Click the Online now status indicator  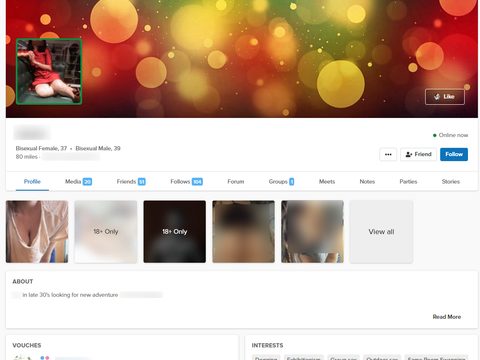tap(450, 135)
